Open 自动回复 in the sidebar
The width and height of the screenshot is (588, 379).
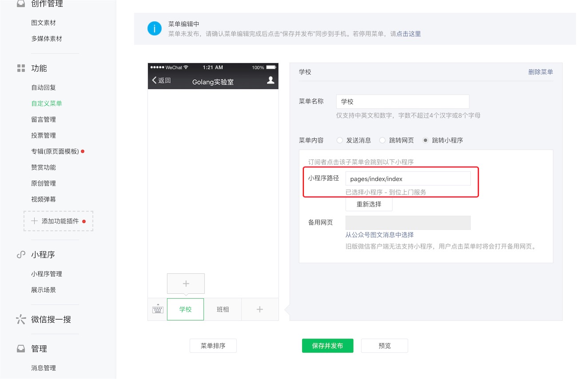[x=44, y=87]
